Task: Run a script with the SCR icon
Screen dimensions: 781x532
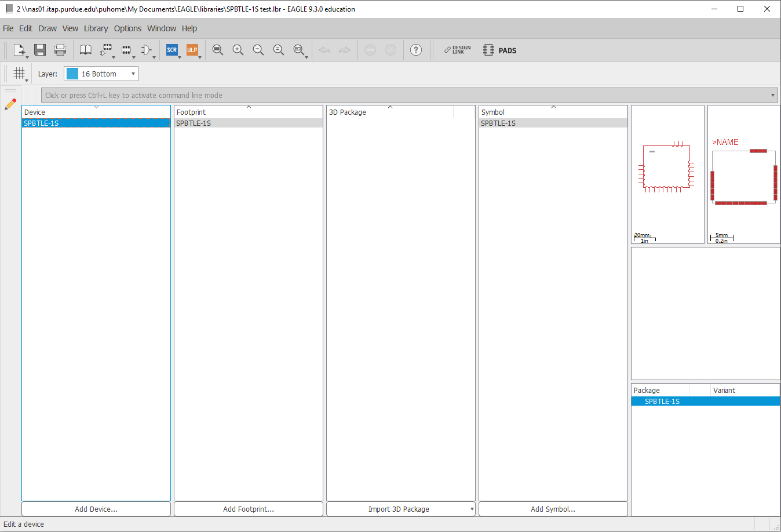Action: tap(172, 50)
